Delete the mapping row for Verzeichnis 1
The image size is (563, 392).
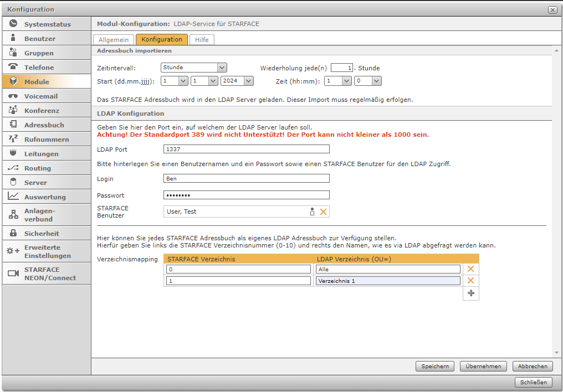pos(470,281)
